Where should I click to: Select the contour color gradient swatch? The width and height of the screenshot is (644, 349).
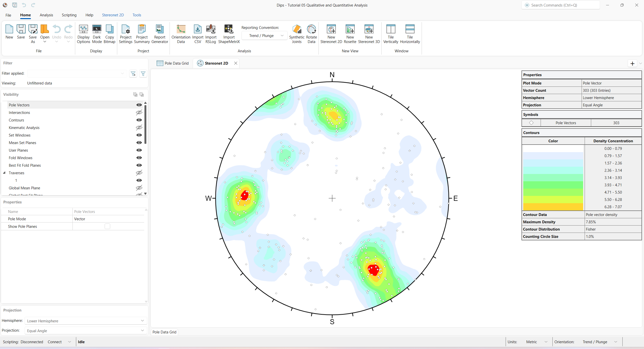click(553, 177)
